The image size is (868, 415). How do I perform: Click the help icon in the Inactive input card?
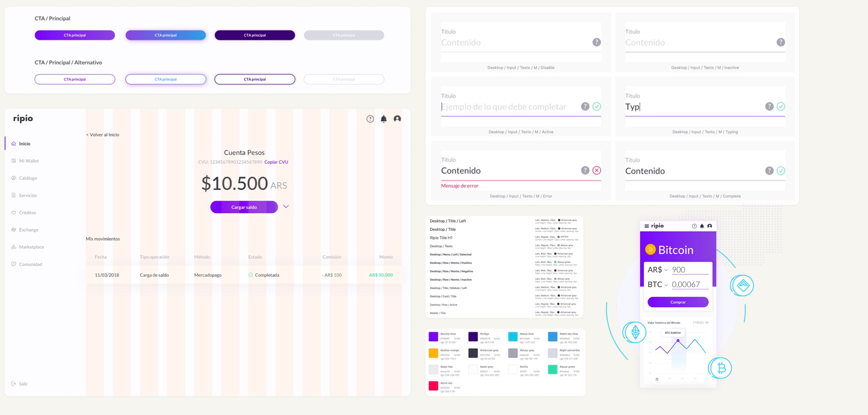781,42
